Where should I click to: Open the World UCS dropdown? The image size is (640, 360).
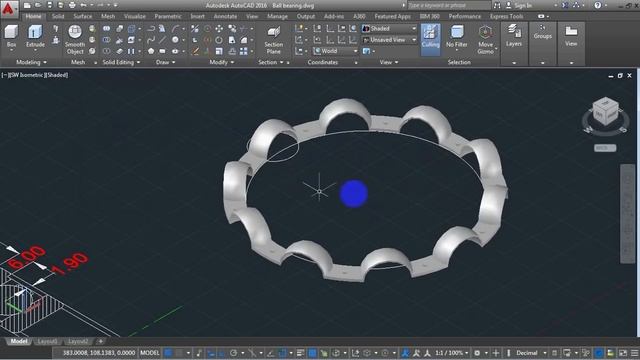pos(336,51)
